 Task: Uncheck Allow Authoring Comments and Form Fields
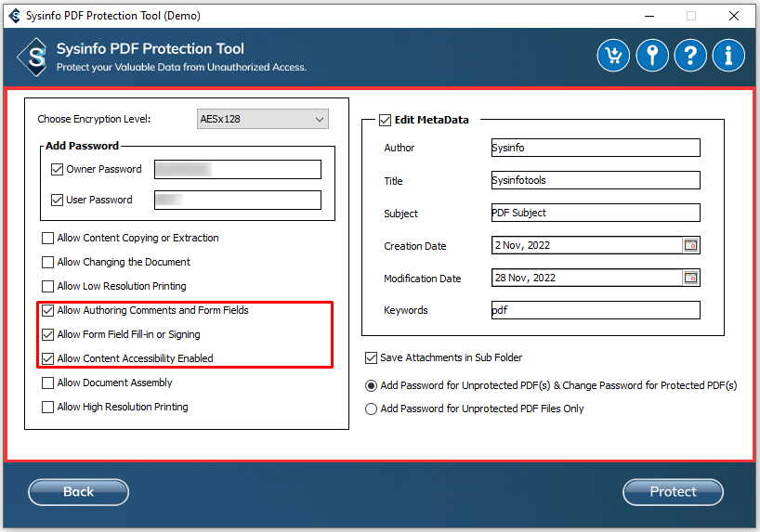tap(47, 311)
